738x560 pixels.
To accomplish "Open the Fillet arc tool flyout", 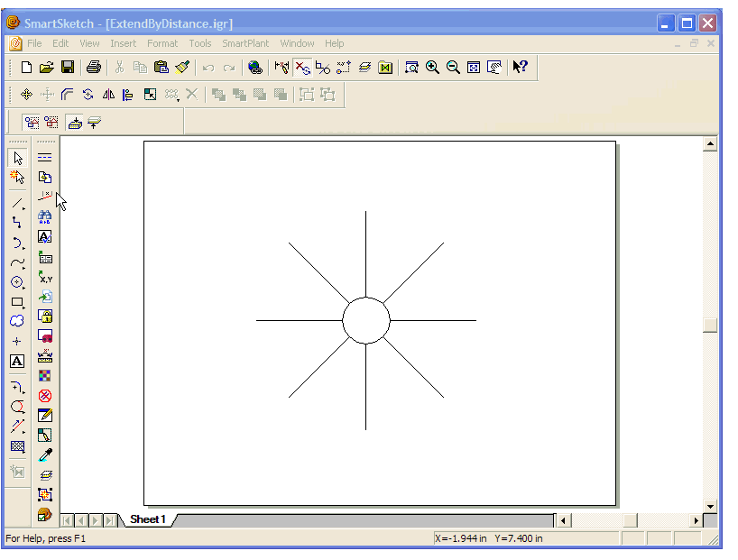I will tap(18, 387).
